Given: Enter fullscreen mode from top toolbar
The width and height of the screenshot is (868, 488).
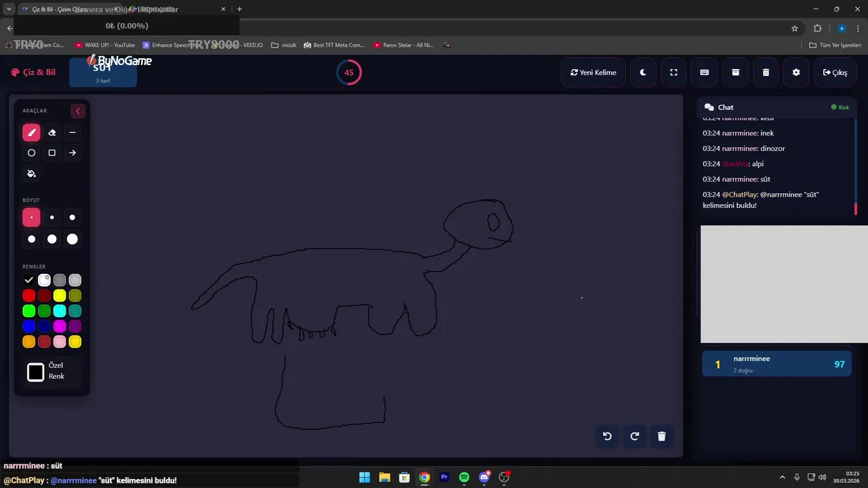Looking at the screenshot, I should [x=673, y=73].
